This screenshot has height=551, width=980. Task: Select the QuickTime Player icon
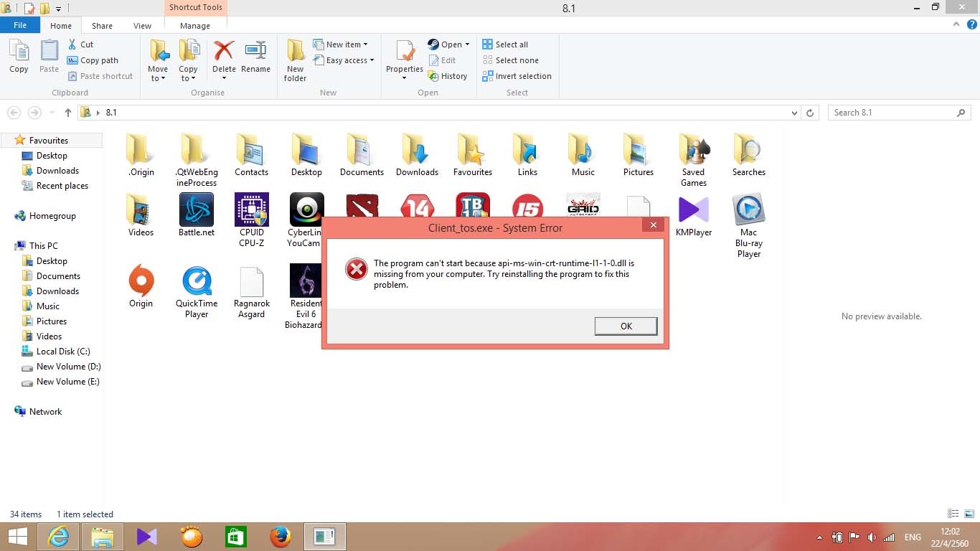(x=197, y=281)
